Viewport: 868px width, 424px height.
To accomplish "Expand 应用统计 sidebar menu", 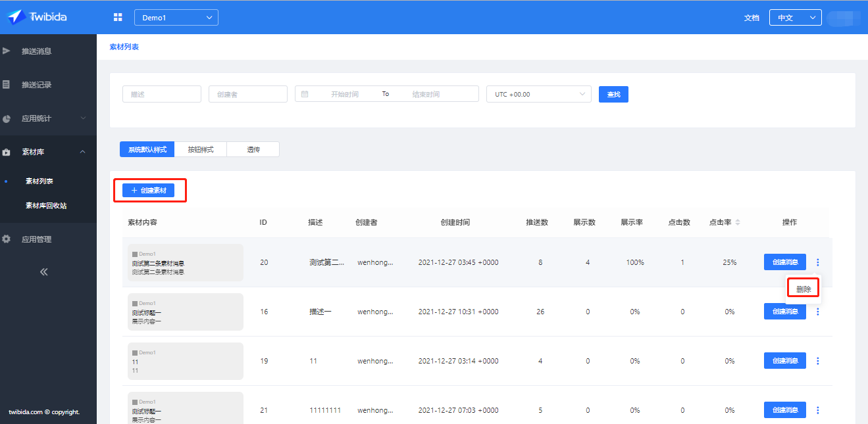I will (48, 118).
